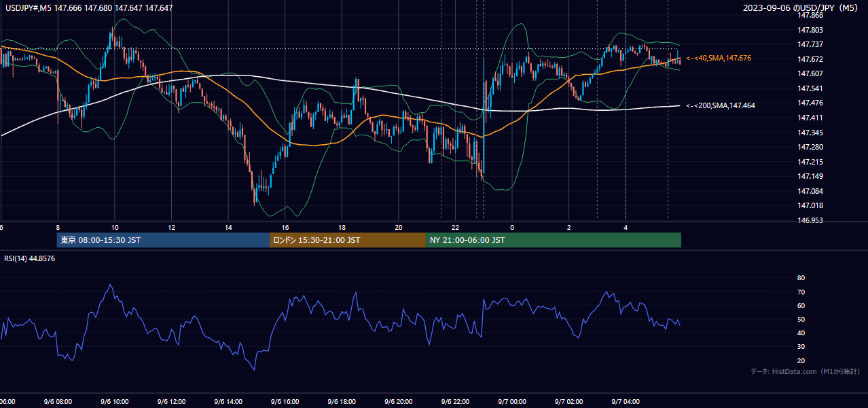Click RSI axis level 60
This screenshot has height=408, width=868.
pyautogui.click(x=801, y=305)
